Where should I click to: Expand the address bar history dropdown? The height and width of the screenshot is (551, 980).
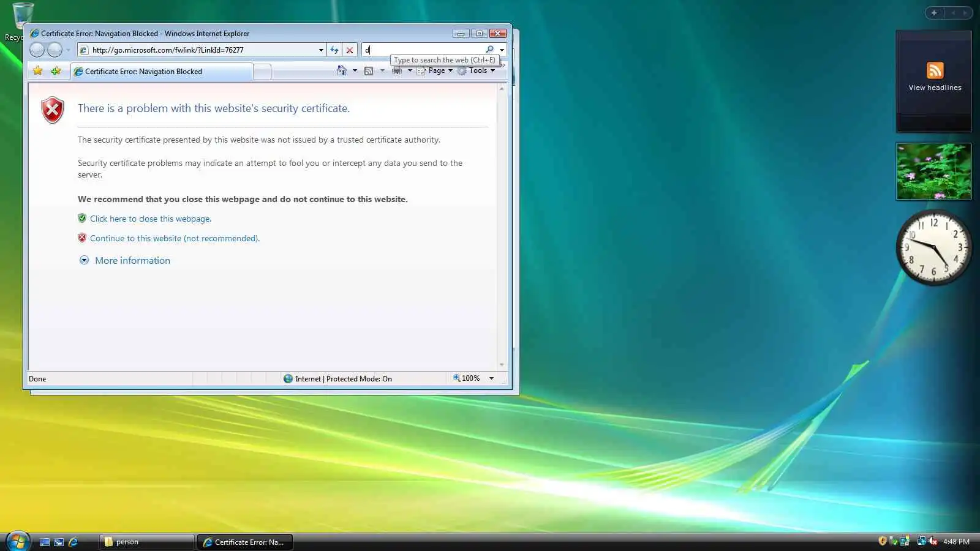(321, 50)
